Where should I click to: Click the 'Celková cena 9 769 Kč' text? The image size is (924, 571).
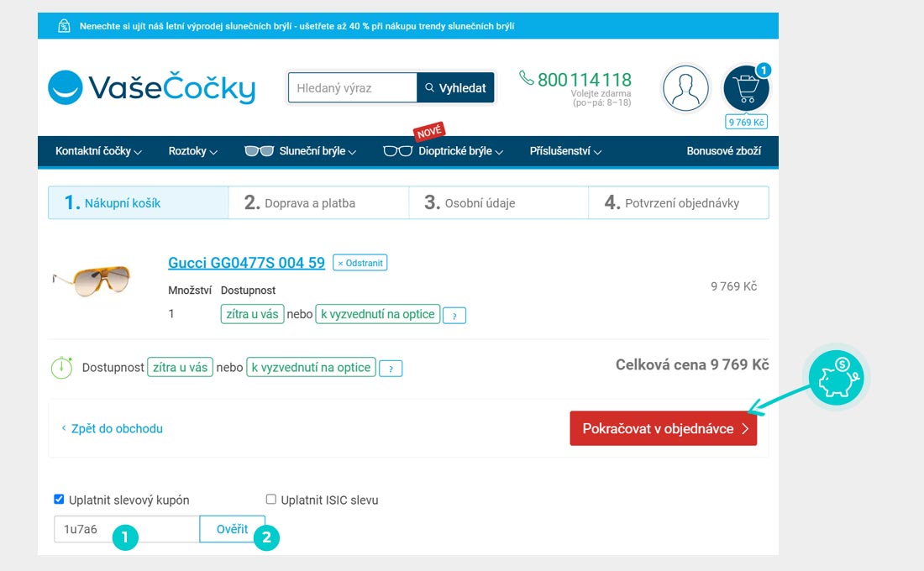click(692, 364)
